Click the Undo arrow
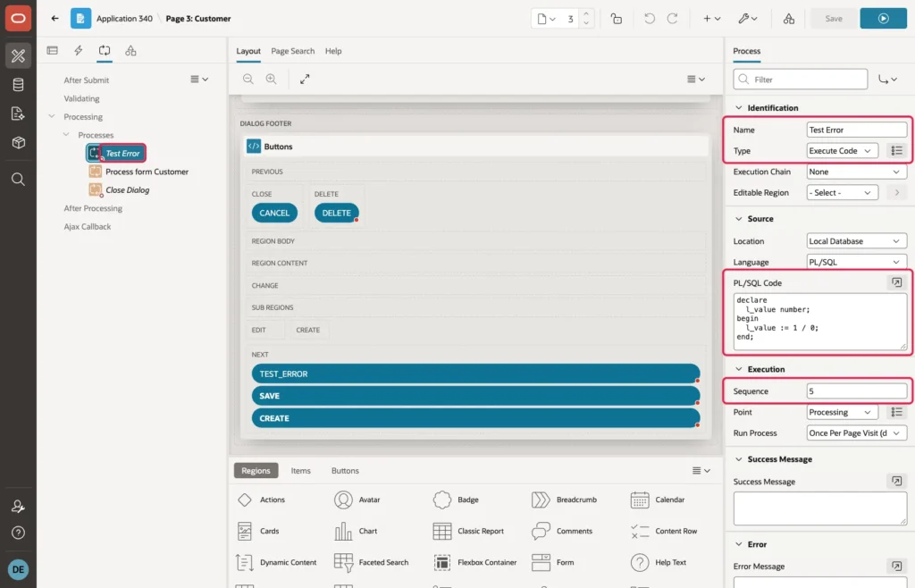Screen dimensions: 915x588 pyautogui.click(x=650, y=19)
